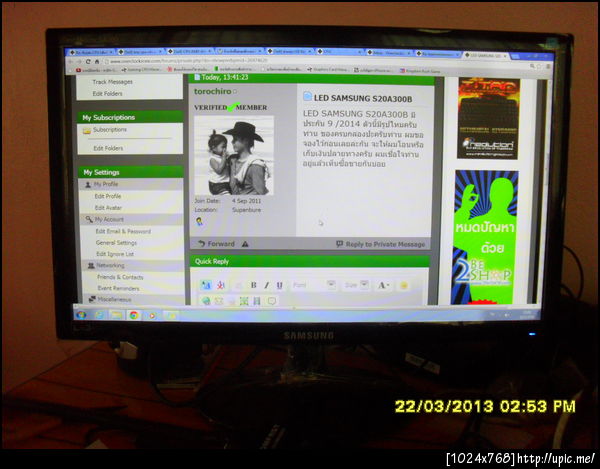Open Subscriptions in My Subscriptions
Screen dimensions: 600x469
click(x=110, y=130)
